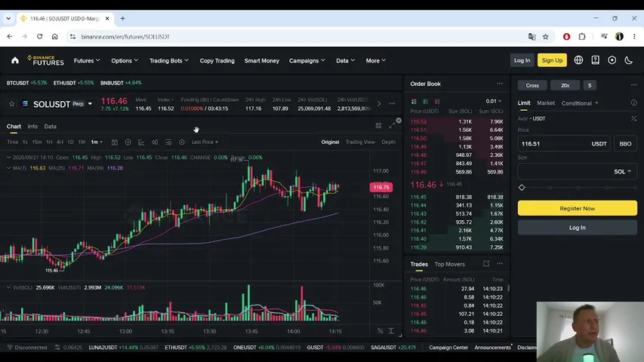Open the chart calendar date icon
This screenshot has width=644, height=362.
coord(115,142)
